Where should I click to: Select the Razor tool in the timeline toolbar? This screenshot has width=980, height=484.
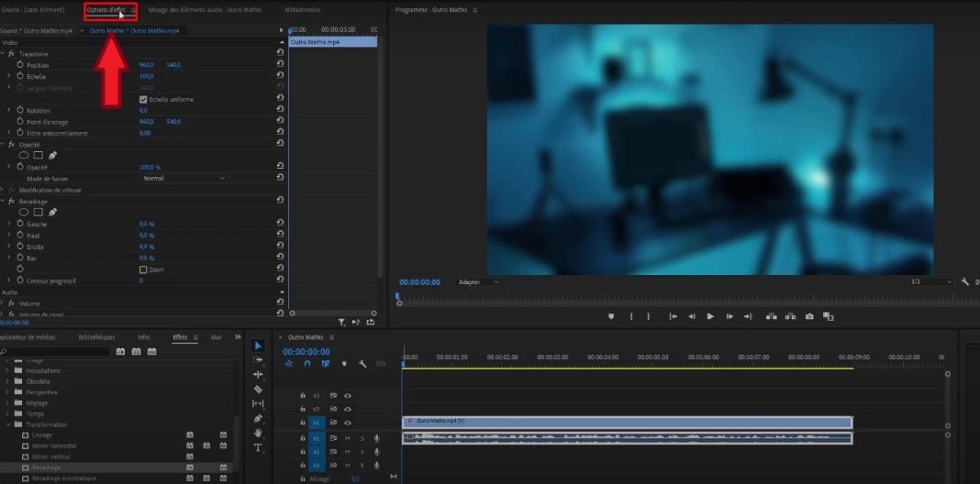pyautogui.click(x=259, y=389)
